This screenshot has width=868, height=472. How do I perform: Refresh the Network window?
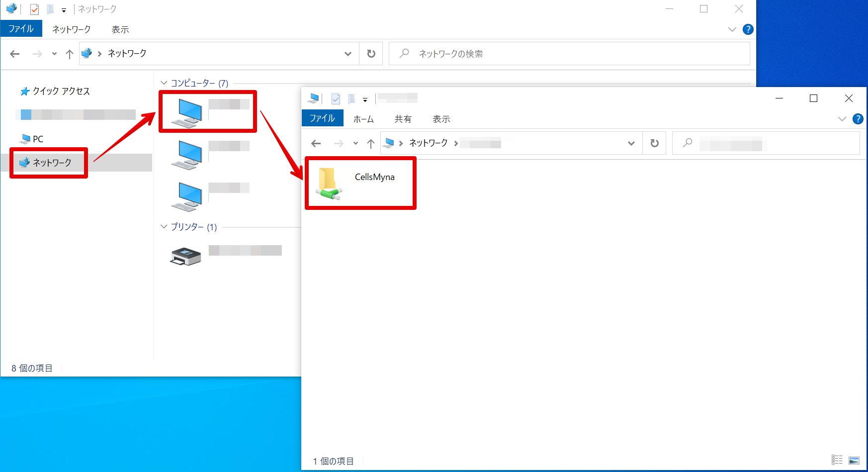(x=371, y=54)
